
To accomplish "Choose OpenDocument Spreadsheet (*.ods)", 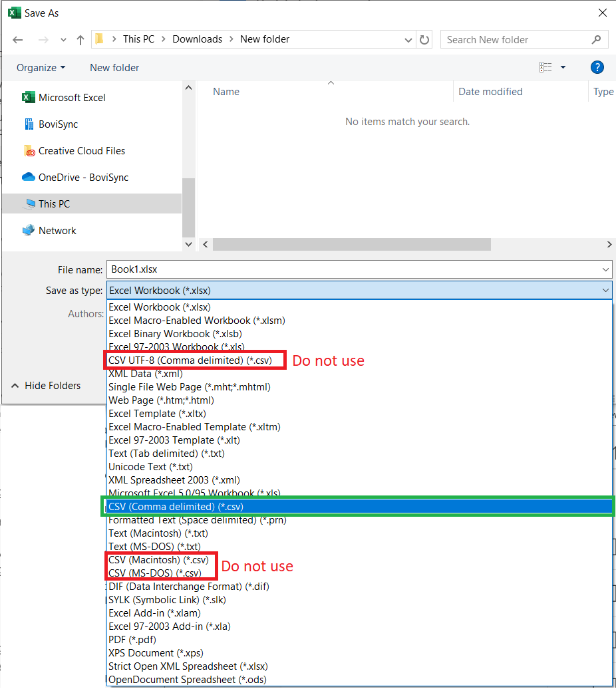I will [360, 680].
